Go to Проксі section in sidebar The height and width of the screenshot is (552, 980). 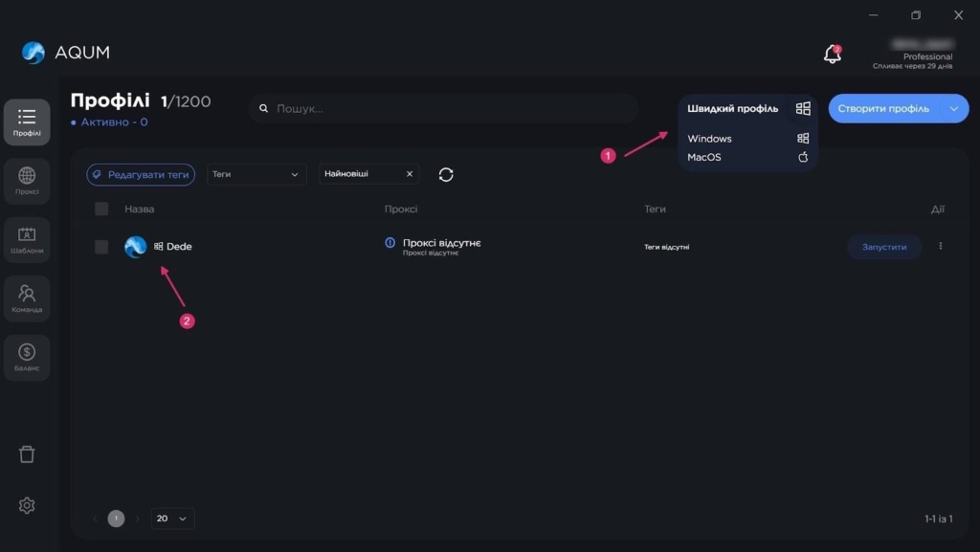point(27,181)
